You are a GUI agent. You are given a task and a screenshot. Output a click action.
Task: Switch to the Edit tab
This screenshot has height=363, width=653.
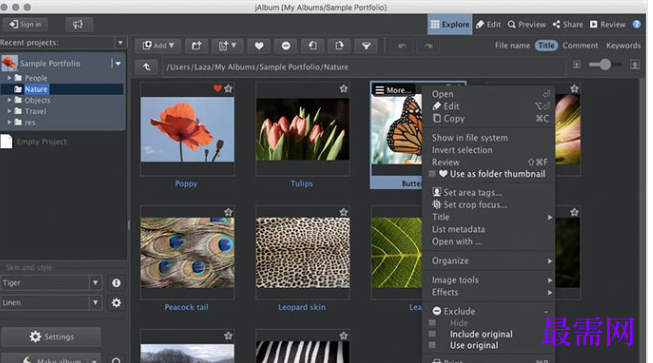[489, 25]
